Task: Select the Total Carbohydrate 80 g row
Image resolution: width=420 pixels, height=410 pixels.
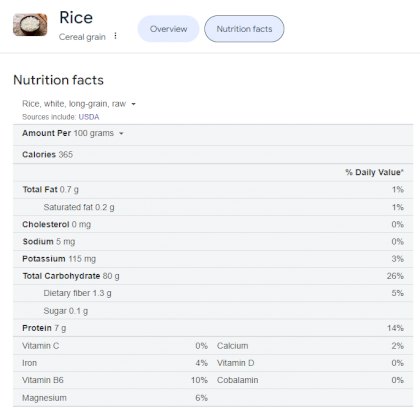Action: pyautogui.click(x=213, y=276)
